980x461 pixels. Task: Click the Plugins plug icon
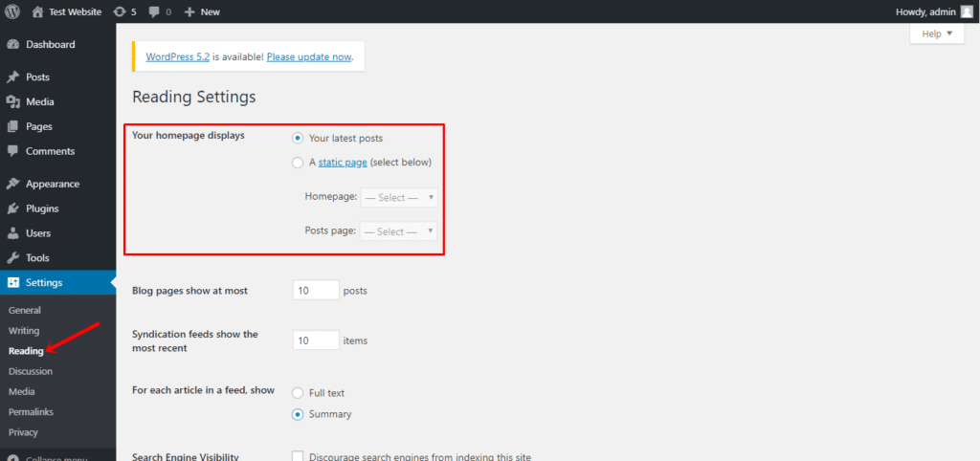click(12, 209)
